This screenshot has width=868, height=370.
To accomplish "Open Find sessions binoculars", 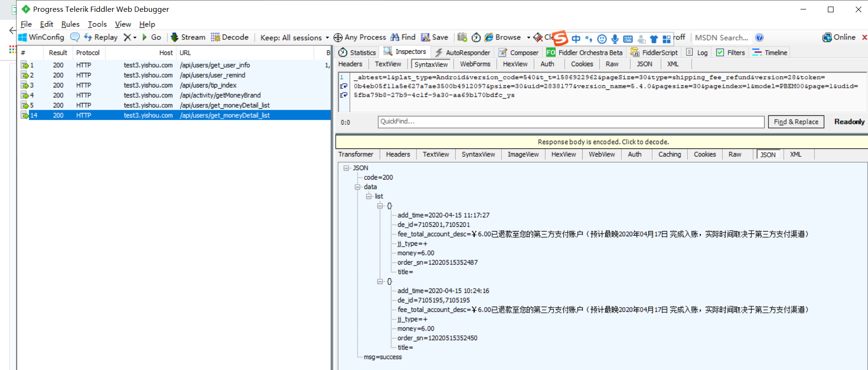I will (403, 37).
